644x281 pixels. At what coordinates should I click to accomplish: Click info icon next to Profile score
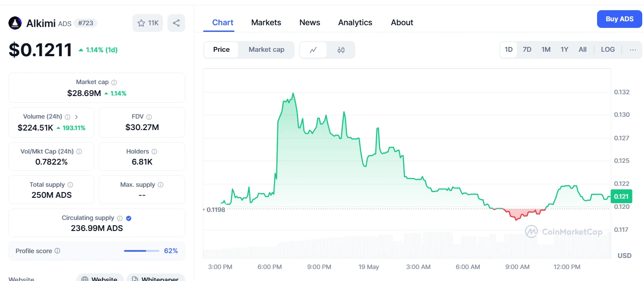point(57,251)
